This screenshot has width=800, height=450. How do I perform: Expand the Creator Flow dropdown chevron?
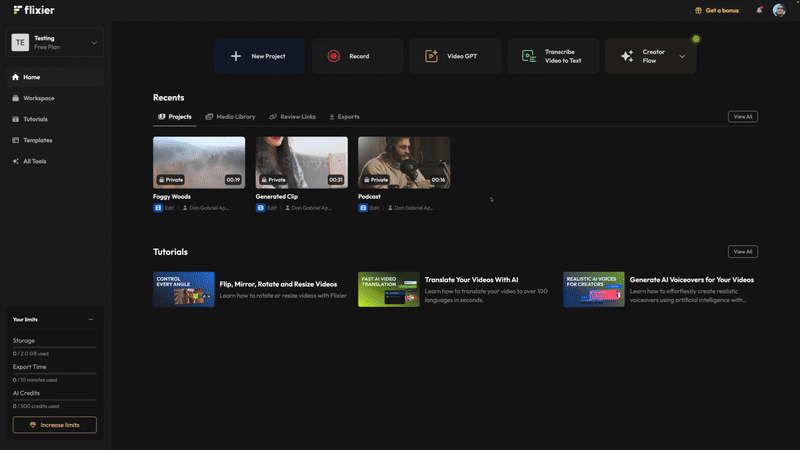point(682,56)
